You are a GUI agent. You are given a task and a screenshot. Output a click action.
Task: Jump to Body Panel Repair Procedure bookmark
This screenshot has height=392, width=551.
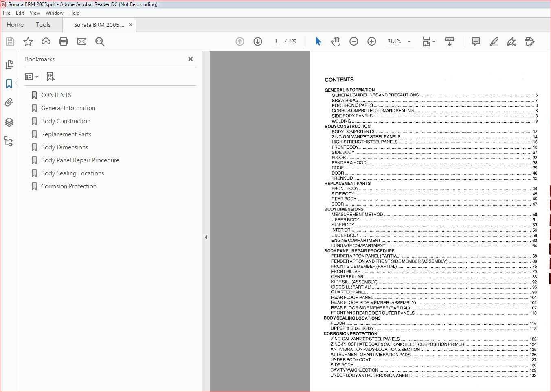[x=80, y=160]
